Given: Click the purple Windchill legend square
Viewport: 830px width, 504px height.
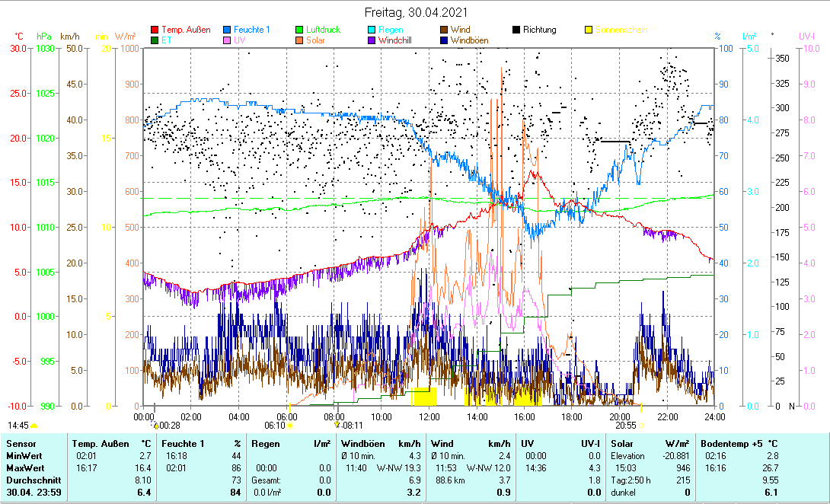Looking at the screenshot, I should 372,40.
